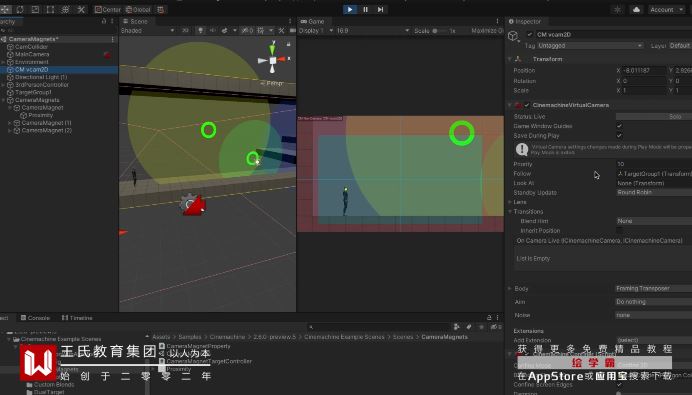This screenshot has height=395, width=692.
Task: Switch to the Inspector tab
Action: [525, 21]
